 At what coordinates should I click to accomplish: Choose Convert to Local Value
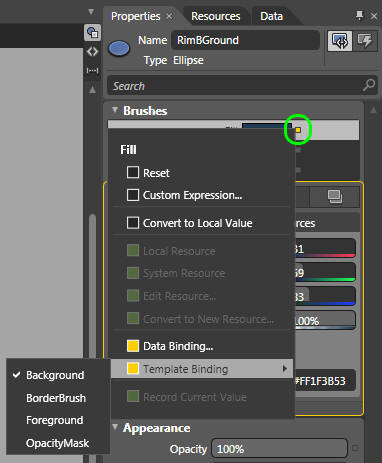click(189, 223)
